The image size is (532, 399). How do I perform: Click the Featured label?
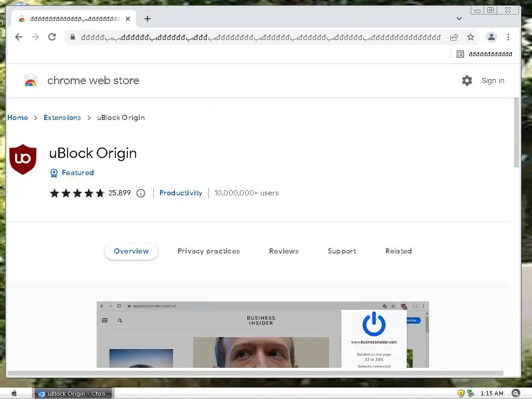pos(78,172)
